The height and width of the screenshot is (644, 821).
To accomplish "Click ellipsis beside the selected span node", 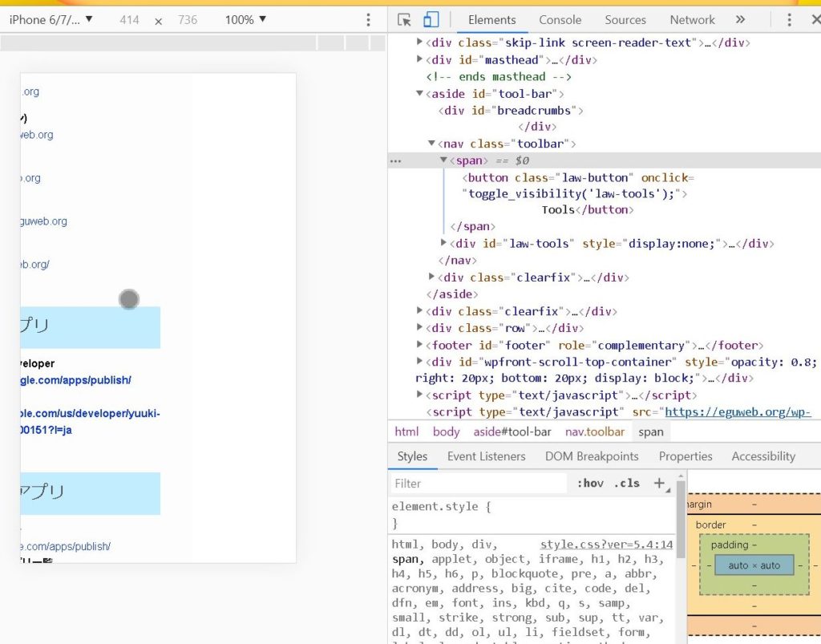I will [395, 160].
